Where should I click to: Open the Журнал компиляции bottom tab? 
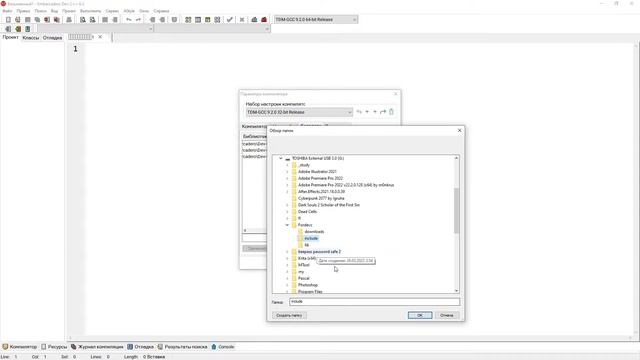coord(97,347)
